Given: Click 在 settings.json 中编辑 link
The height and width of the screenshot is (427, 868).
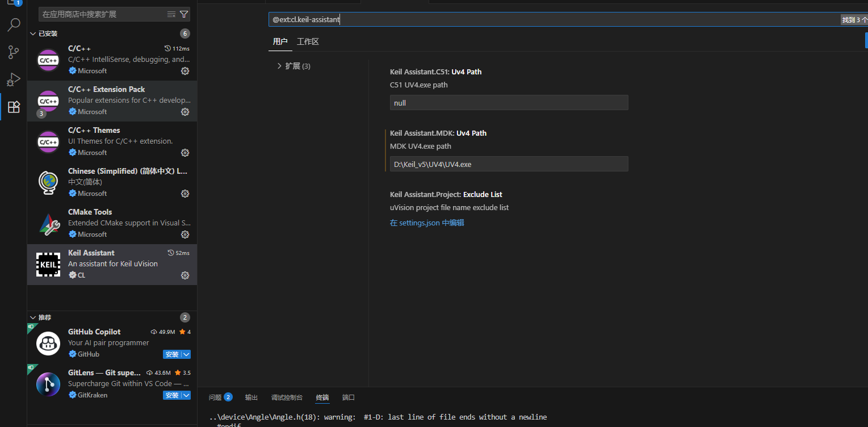Looking at the screenshot, I should pos(427,223).
